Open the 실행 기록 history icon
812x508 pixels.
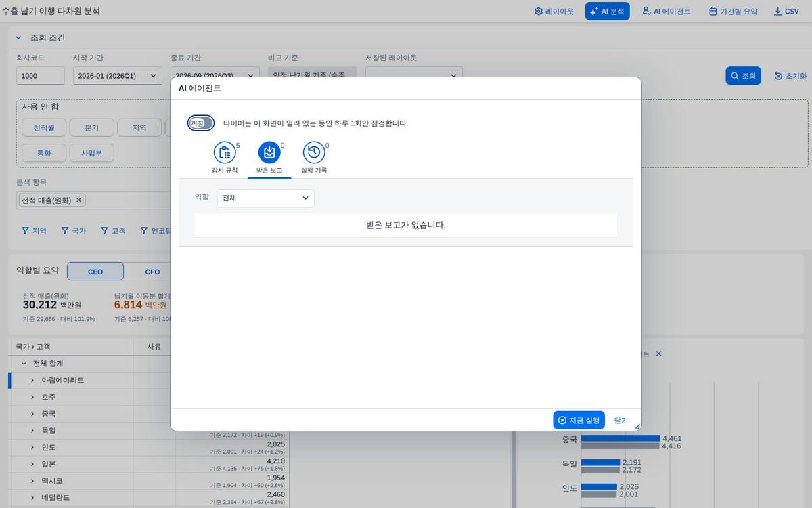click(314, 153)
